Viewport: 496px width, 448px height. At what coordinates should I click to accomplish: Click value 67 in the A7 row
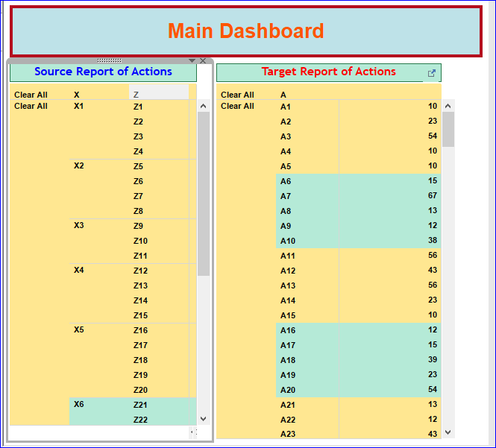433,196
